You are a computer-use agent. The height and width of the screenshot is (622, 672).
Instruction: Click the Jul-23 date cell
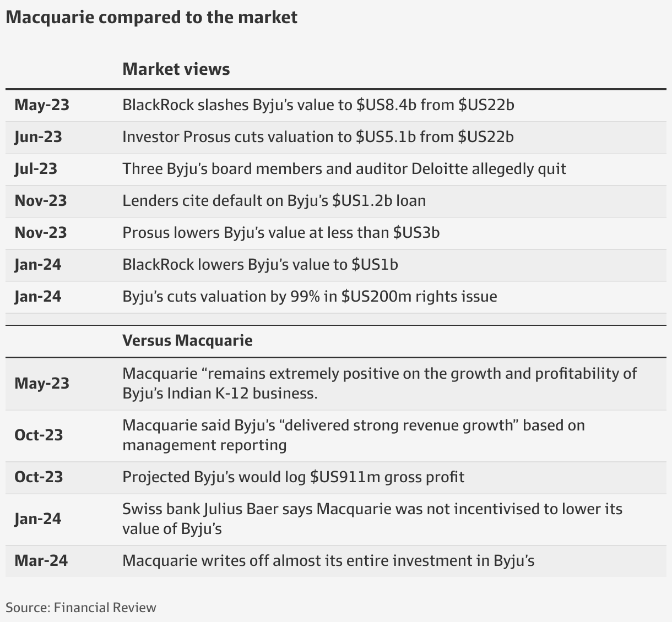(36, 168)
